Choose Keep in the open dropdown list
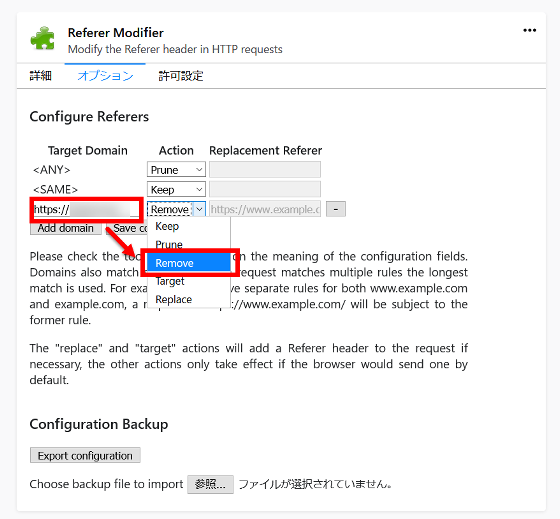 tap(189, 226)
